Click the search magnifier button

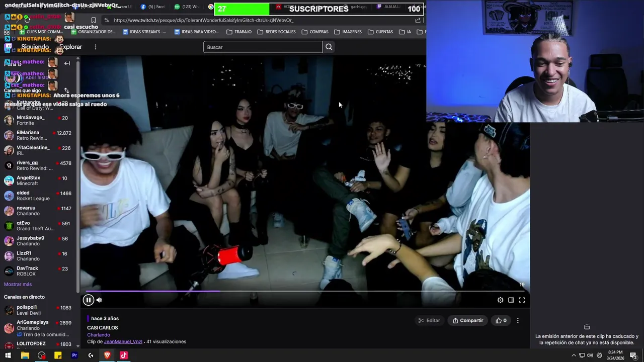click(x=329, y=47)
